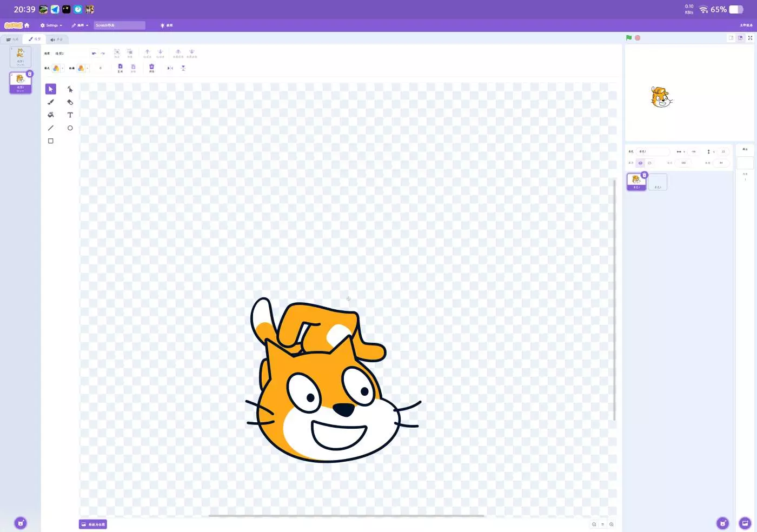Click the top-right menu bar link
The height and width of the screenshot is (532, 757).
(746, 25)
